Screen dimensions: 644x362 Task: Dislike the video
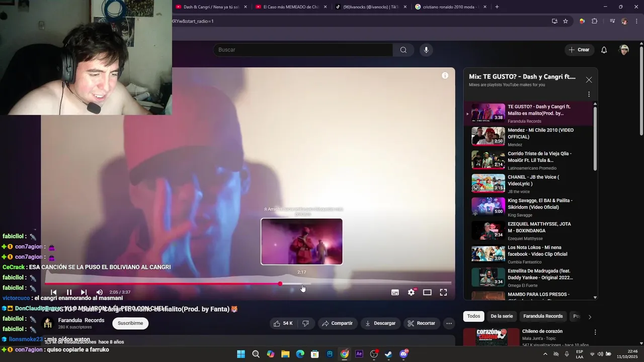tap(305, 323)
